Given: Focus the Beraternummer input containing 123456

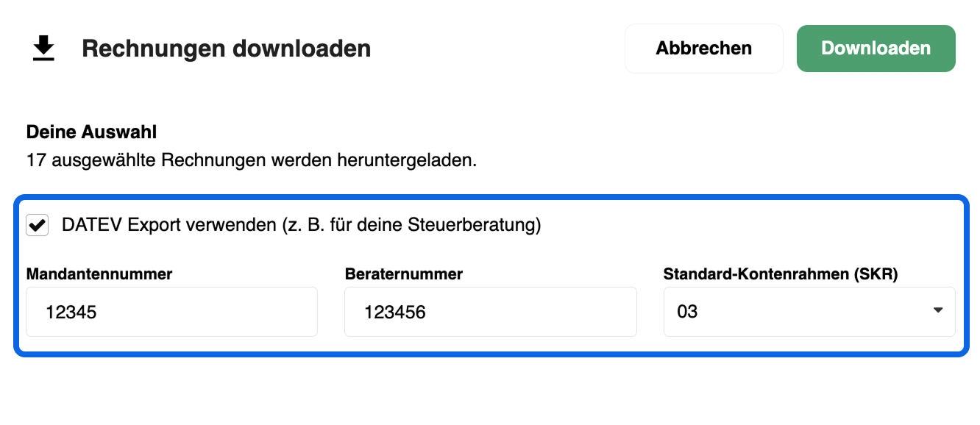Looking at the screenshot, I should click(491, 312).
